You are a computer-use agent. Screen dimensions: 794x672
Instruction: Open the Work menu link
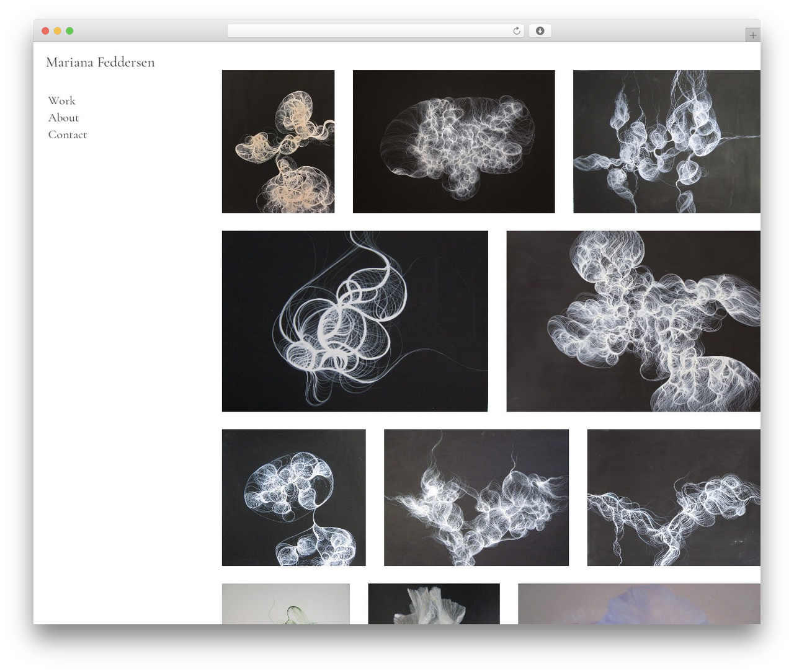(x=61, y=101)
